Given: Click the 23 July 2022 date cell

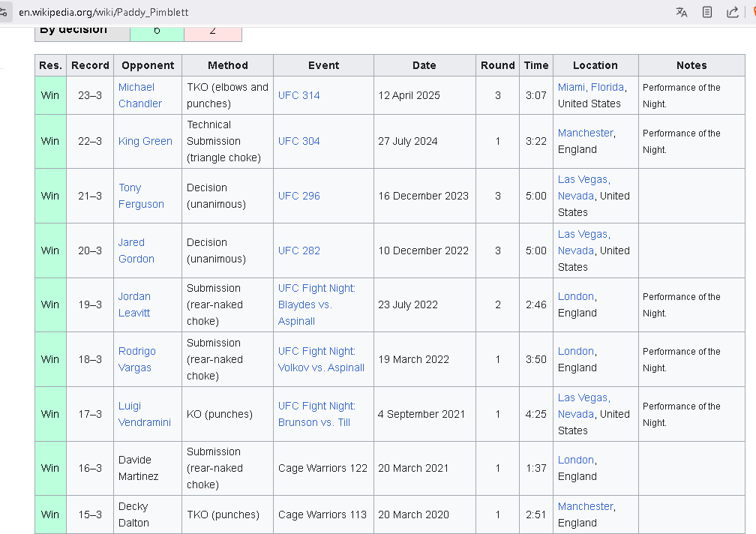Looking at the screenshot, I should 424,304.
